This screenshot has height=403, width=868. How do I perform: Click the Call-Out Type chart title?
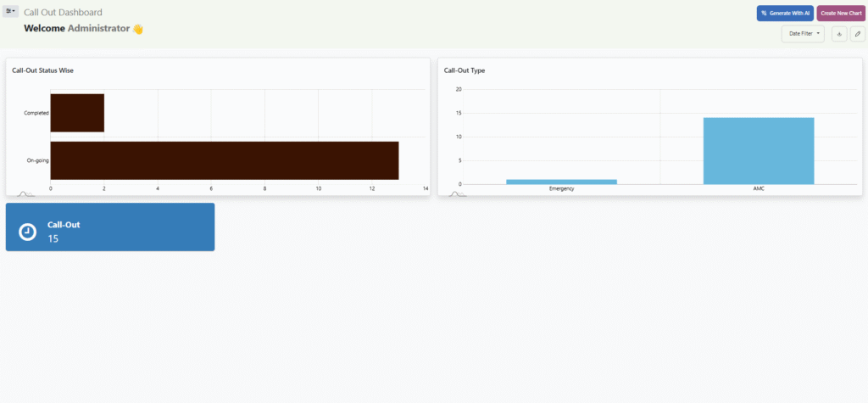465,70
